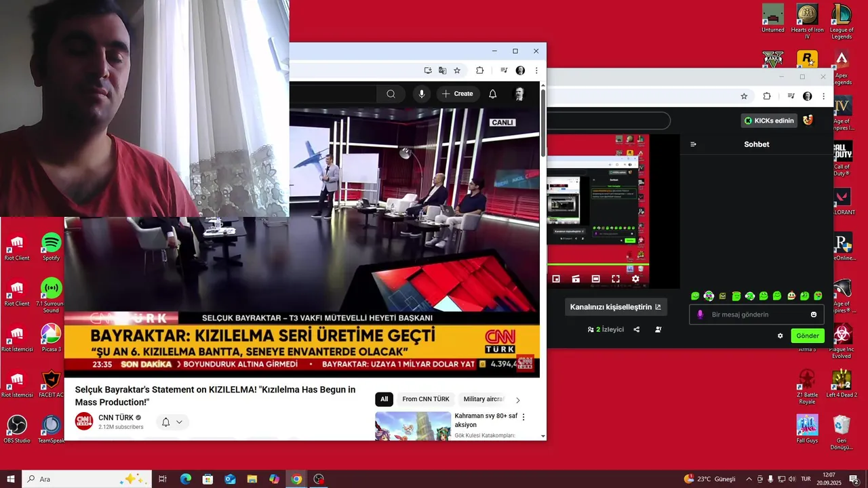This screenshot has height=488, width=868.
Task: Expand the subscription bell chevron dropdown
Action: (x=180, y=422)
